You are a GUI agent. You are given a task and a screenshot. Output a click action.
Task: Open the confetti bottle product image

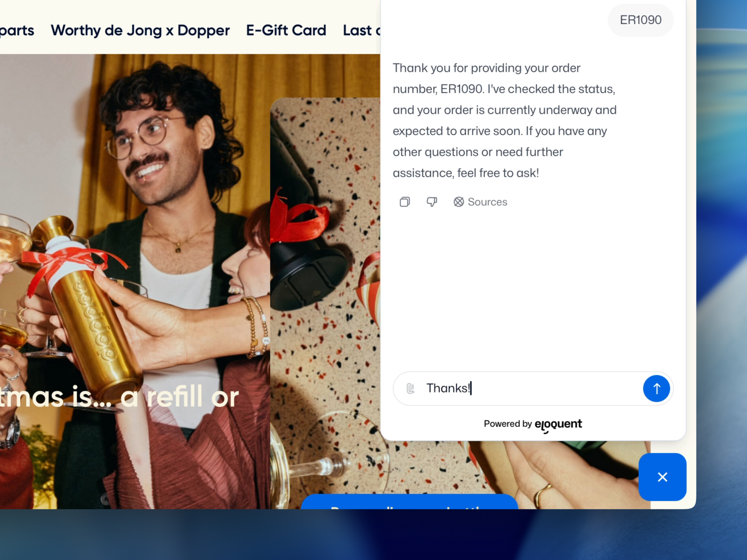(325, 272)
